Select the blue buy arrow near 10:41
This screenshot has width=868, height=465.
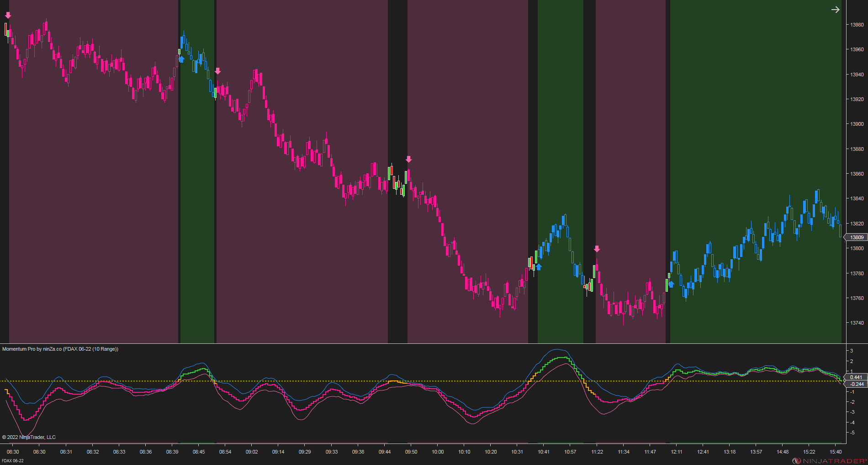tap(539, 267)
